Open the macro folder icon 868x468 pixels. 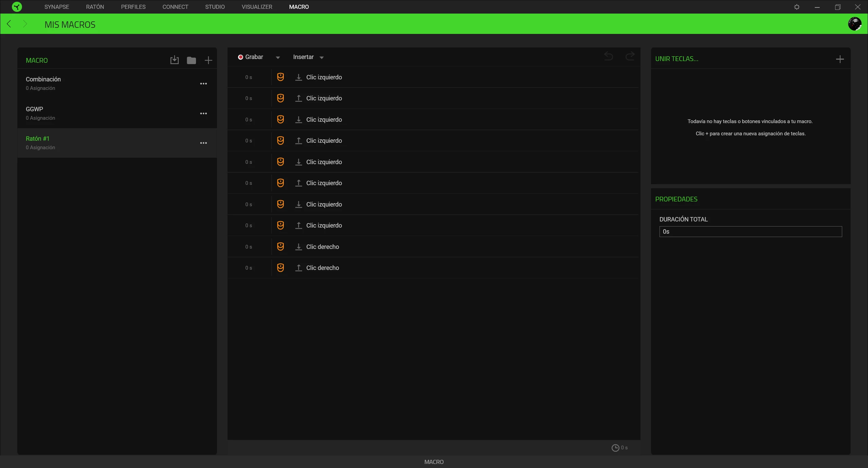coord(191,60)
